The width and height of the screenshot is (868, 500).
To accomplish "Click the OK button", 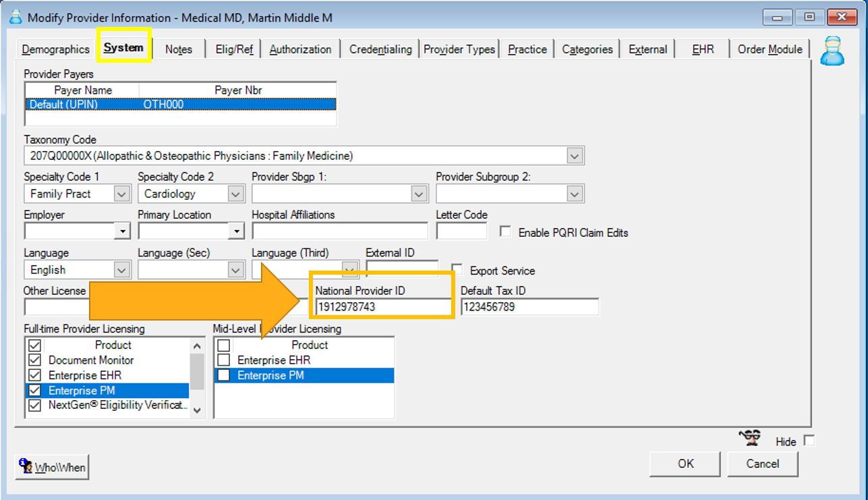I will (685, 464).
